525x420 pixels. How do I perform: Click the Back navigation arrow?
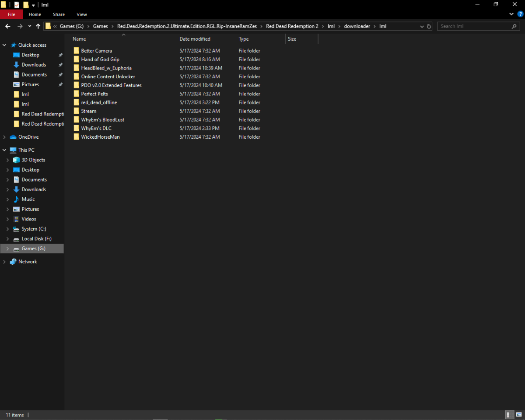[x=8, y=26]
